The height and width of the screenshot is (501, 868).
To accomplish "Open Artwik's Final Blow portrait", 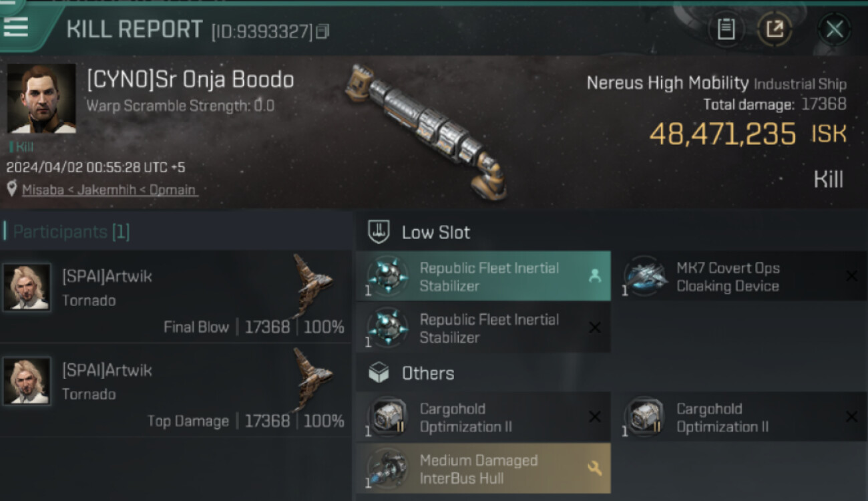I will click(x=27, y=287).
